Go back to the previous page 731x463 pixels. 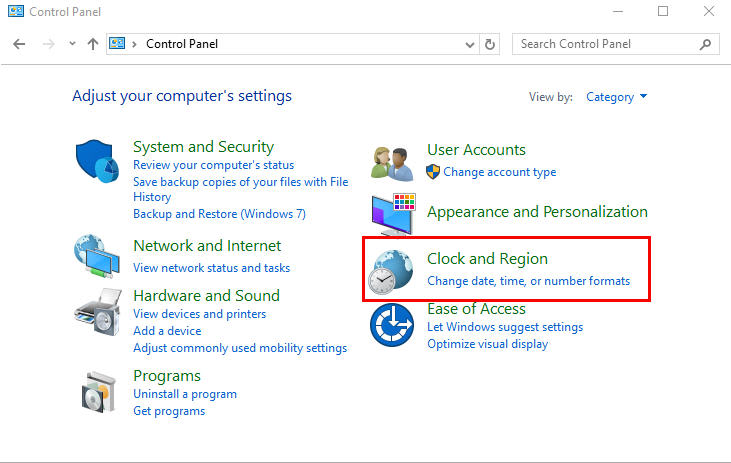tap(19, 44)
